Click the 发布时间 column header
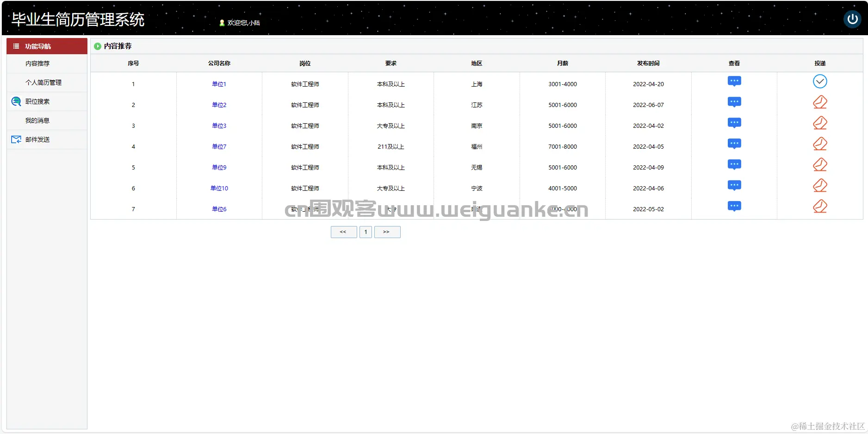The width and height of the screenshot is (868, 434). point(648,63)
